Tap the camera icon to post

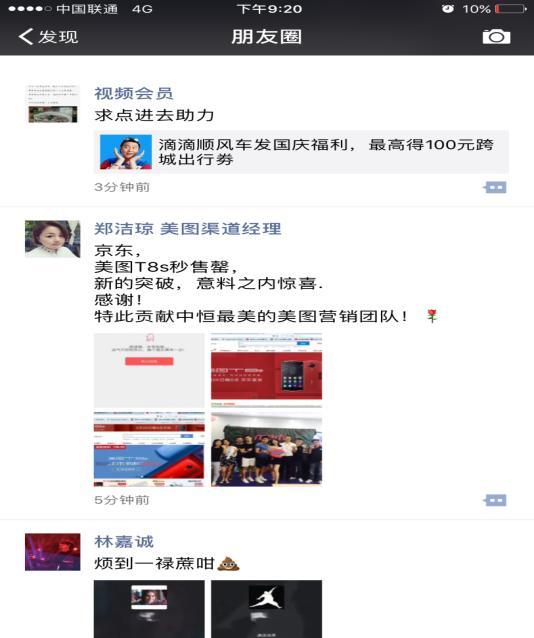click(496, 37)
